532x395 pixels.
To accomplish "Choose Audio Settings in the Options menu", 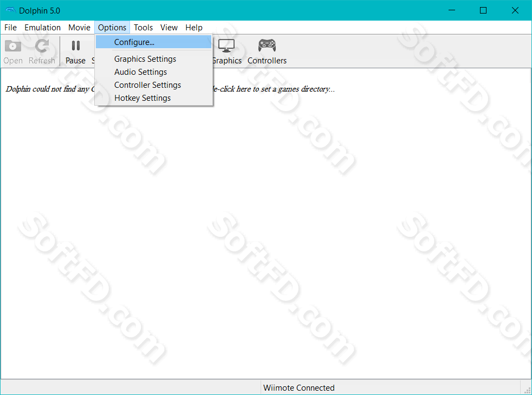I will click(x=153, y=72).
